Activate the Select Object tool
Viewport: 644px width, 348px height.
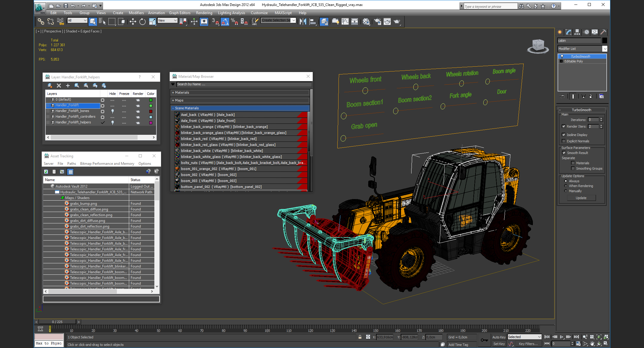[x=93, y=21]
